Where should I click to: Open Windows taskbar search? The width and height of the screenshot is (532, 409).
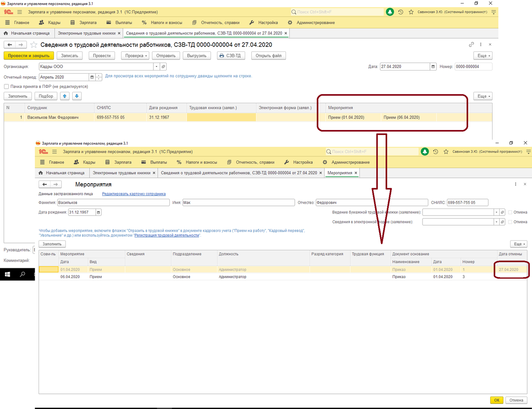[x=23, y=274]
